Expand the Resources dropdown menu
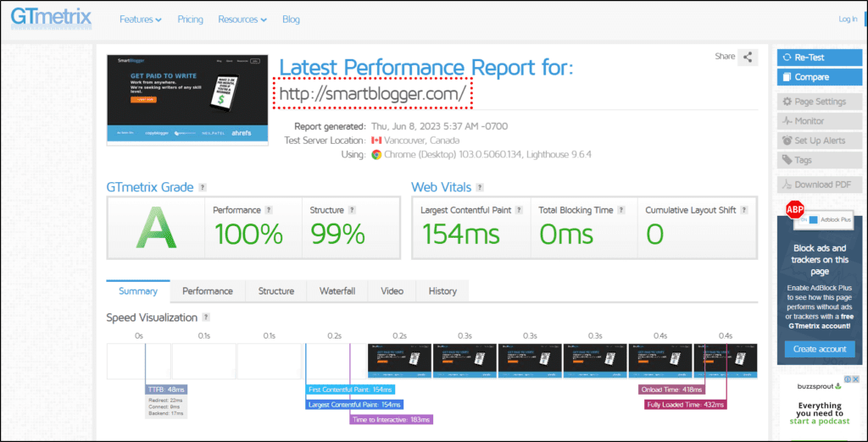This screenshot has width=868, height=442. [x=242, y=19]
